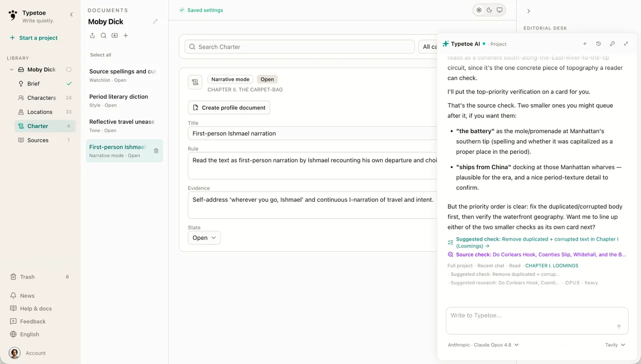
Task: Open the State dropdown showing Open
Action: [204, 238]
